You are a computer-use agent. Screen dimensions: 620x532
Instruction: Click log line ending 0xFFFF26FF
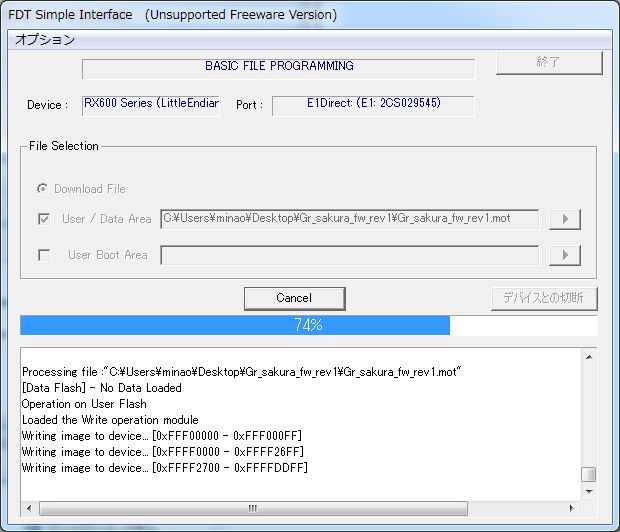pos(163,452)
